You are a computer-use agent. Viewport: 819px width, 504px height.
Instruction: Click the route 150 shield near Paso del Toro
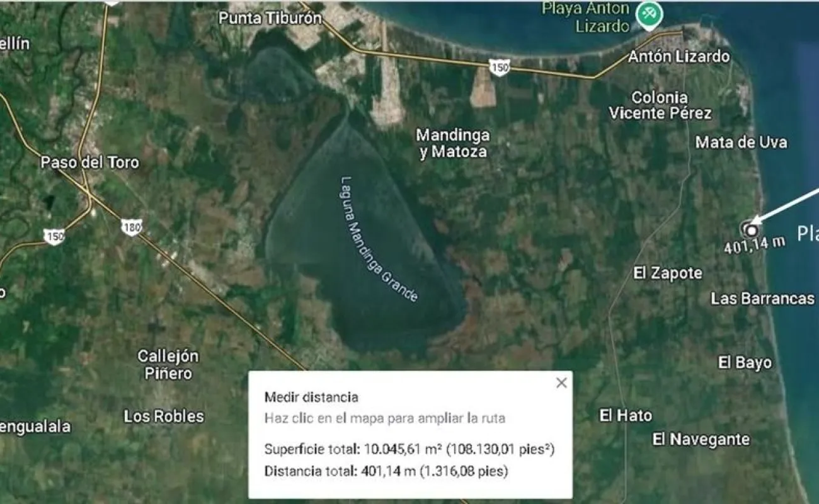click(x=54, y=236)
